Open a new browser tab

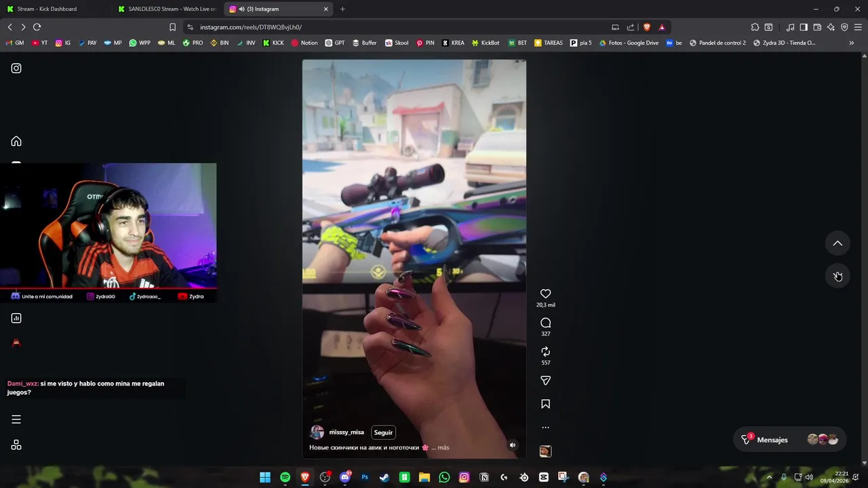click(342, 9)
